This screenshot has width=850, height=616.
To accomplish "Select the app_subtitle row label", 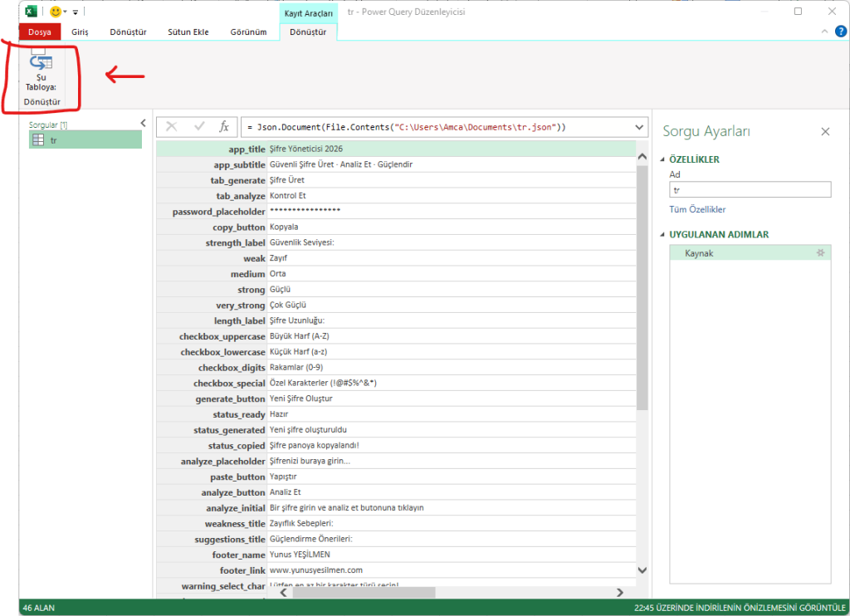I will [239, 165].
